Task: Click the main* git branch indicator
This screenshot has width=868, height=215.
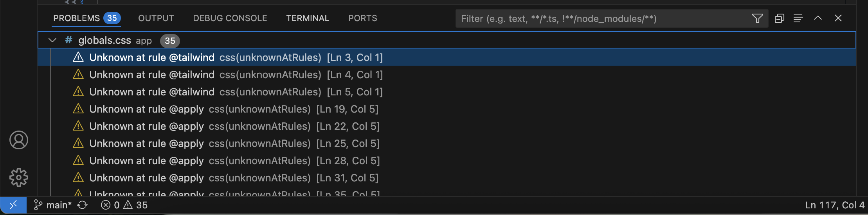Action: 53,205
